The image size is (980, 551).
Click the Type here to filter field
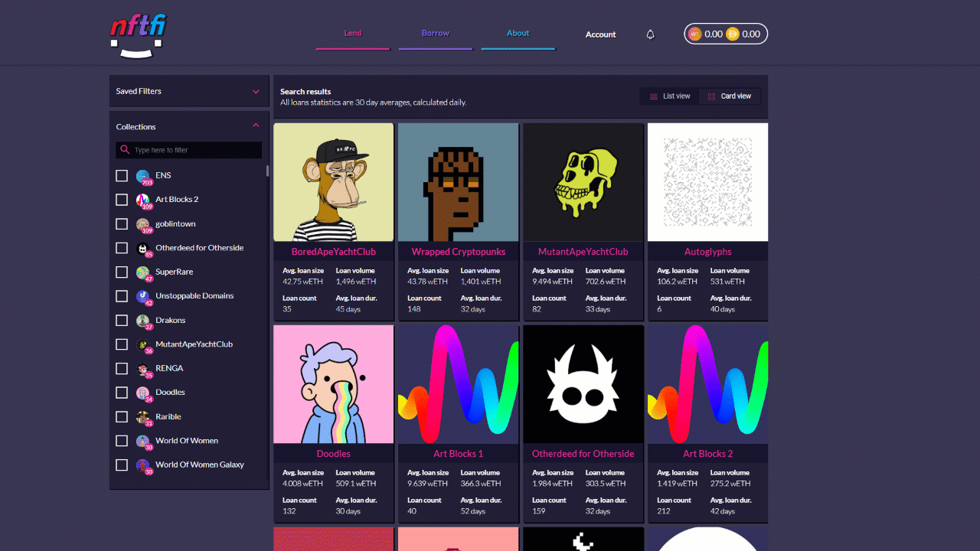click(189, 150)
